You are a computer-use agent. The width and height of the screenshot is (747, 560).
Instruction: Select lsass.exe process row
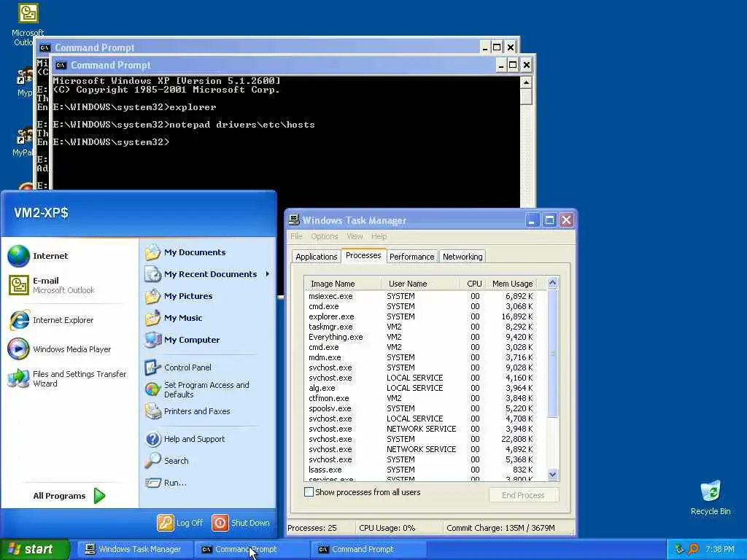tap(421, 470)
